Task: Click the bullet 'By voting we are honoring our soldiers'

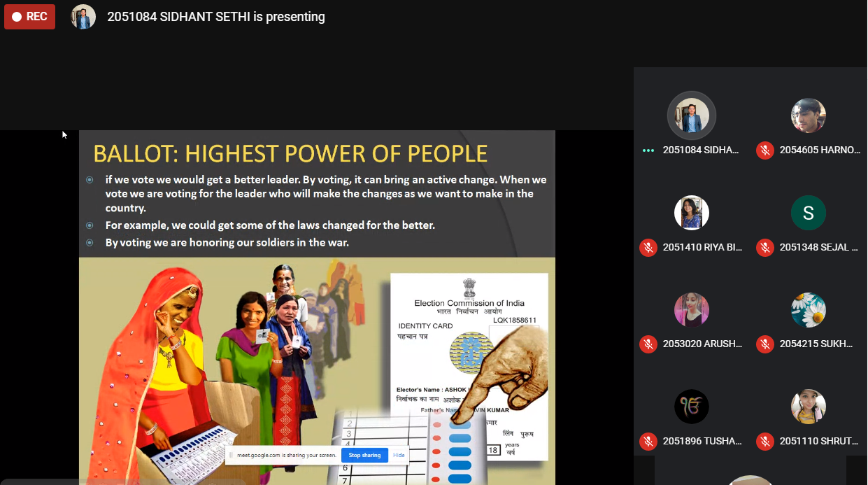Action: [227, 243]
